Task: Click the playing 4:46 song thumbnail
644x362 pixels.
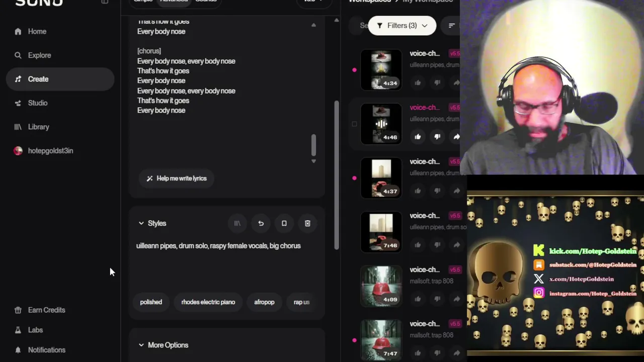Action: point(381,124)
